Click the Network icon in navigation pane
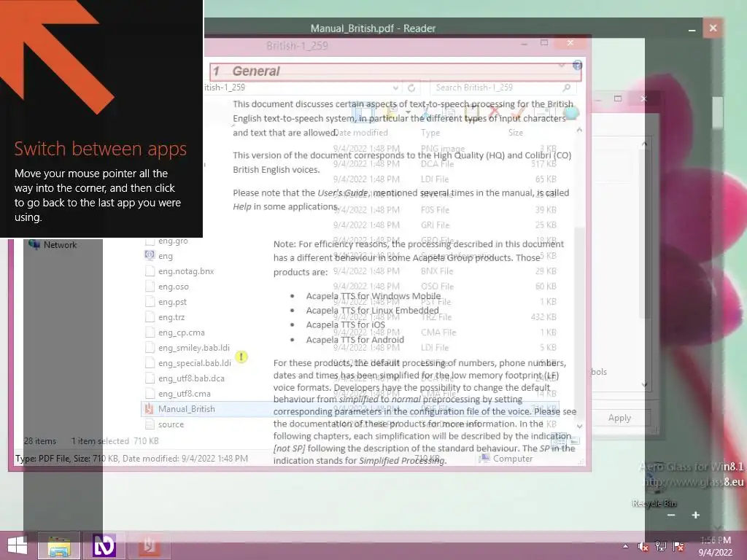747x560 pixels. [34, 244]
